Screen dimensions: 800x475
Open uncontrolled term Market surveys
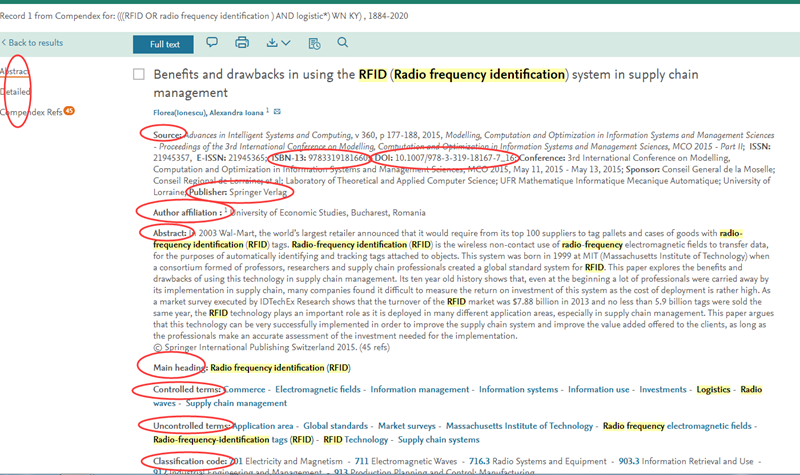(x=407, y=426)
